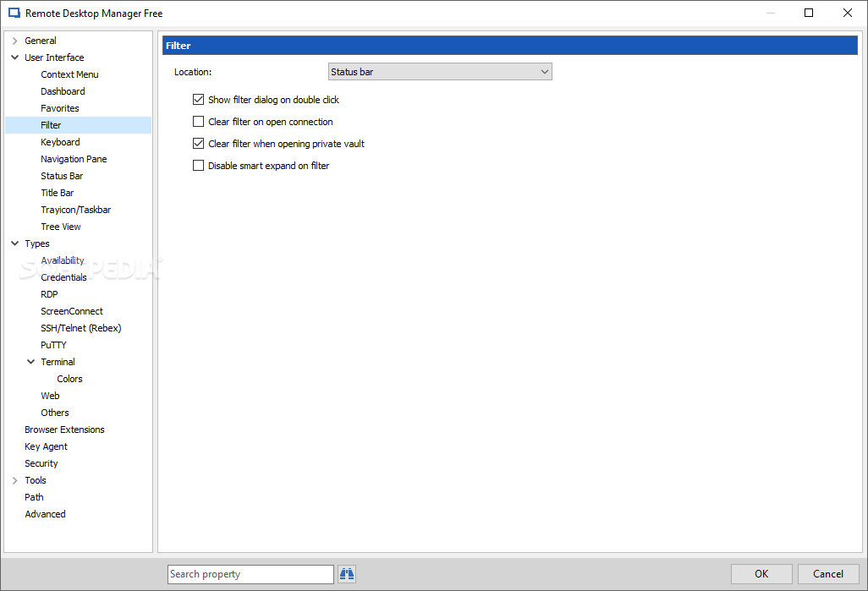Confirm with the OK button
The image size is (868, 591).
(761, 574)
